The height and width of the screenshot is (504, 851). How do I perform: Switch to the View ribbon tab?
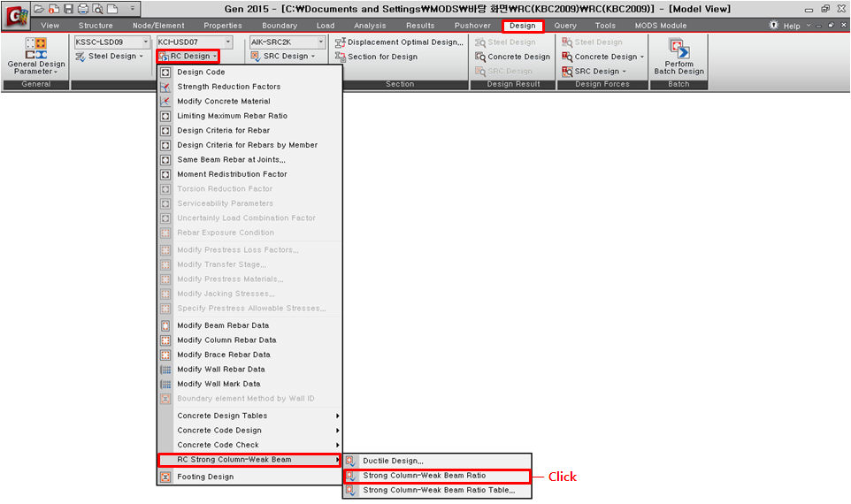coord(50,26)
